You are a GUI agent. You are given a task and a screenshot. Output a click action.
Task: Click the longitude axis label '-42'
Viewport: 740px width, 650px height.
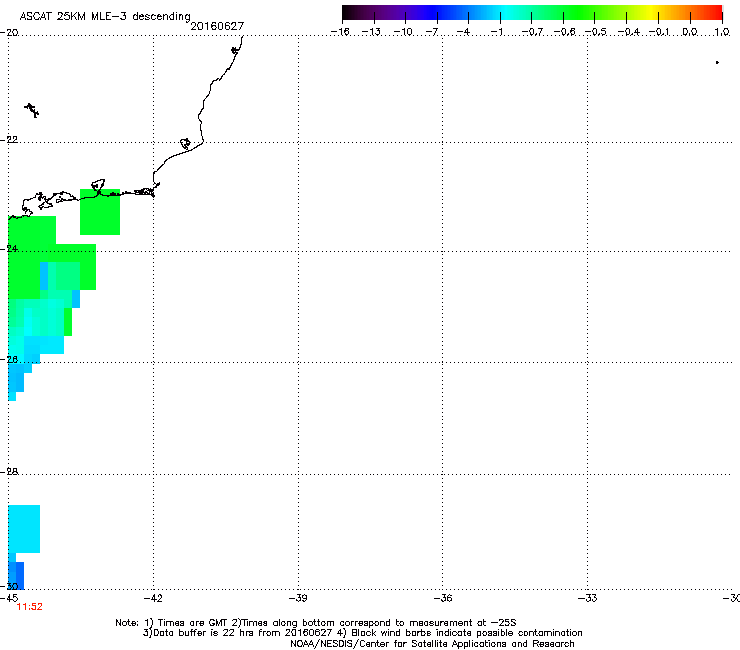pyautogui.click(x=153, y=598)
